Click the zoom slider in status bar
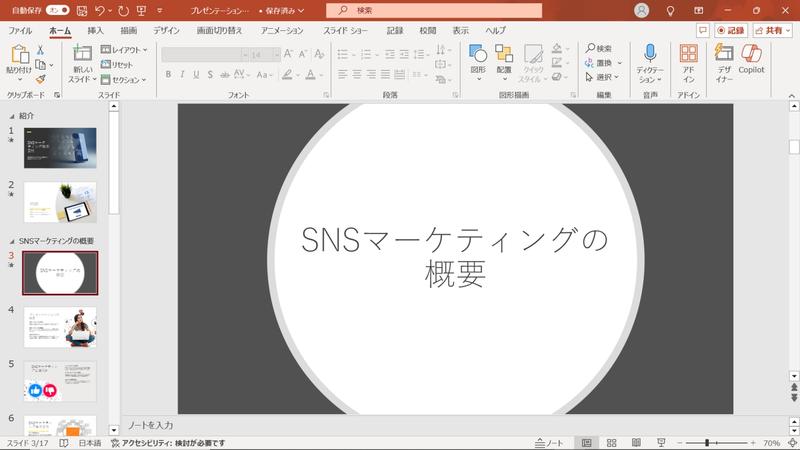The width and height of the screenshot is (800, 450). pos(707,442)
